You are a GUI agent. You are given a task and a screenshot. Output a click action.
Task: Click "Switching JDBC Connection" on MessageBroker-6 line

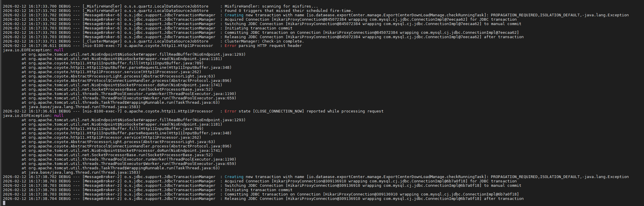[254, 24]
